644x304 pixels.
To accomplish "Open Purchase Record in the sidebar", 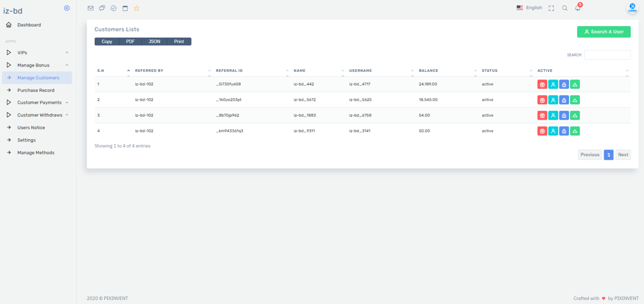I will [36, 90].
